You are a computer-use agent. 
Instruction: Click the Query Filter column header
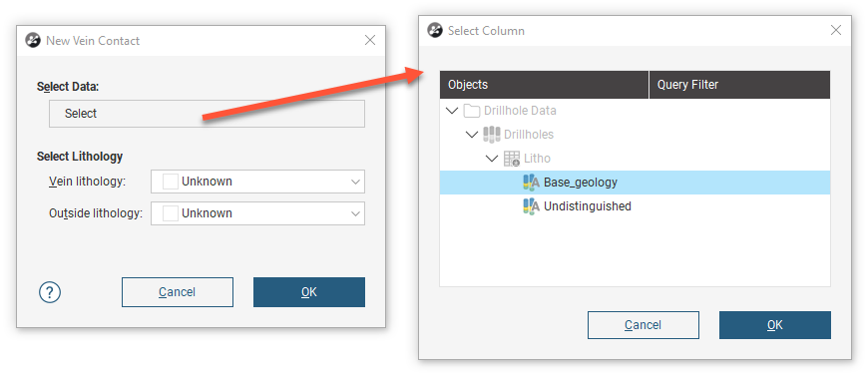point(739,85)
